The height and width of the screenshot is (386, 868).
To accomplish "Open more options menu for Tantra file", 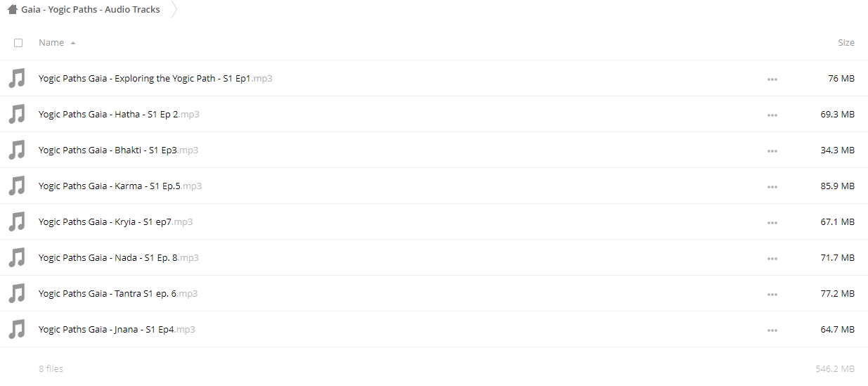I will coord(772,294).
